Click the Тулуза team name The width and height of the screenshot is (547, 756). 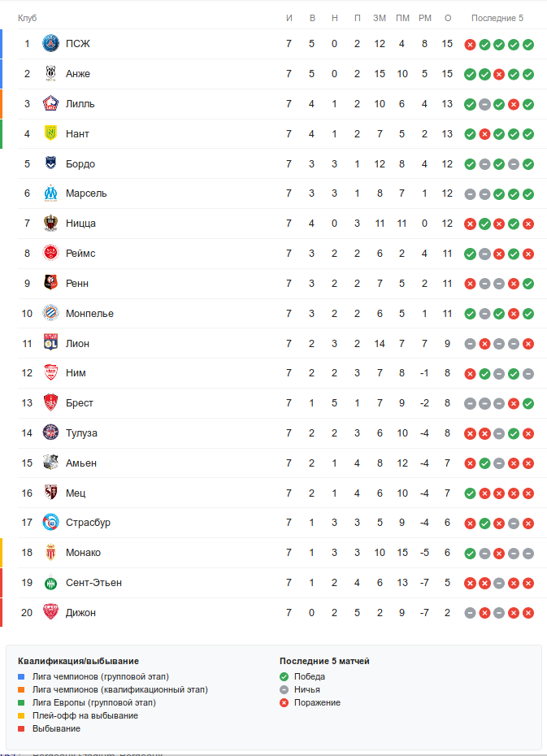point(83,433)
